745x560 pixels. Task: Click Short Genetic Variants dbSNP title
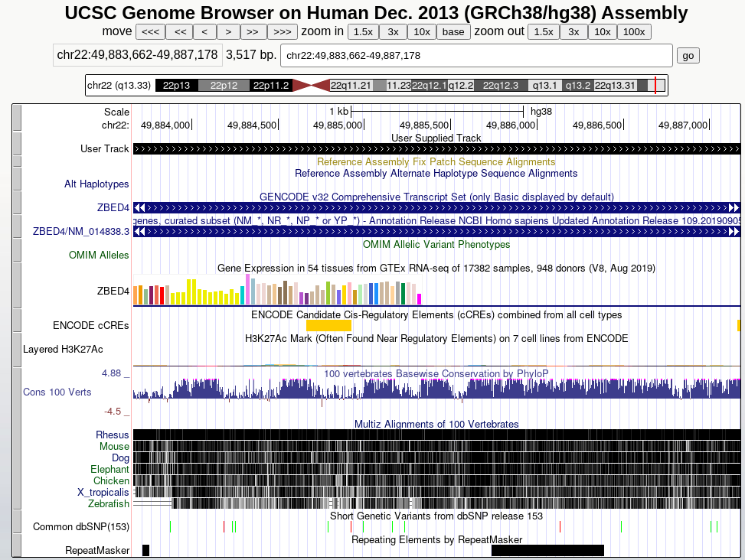[x=436, y=516]
